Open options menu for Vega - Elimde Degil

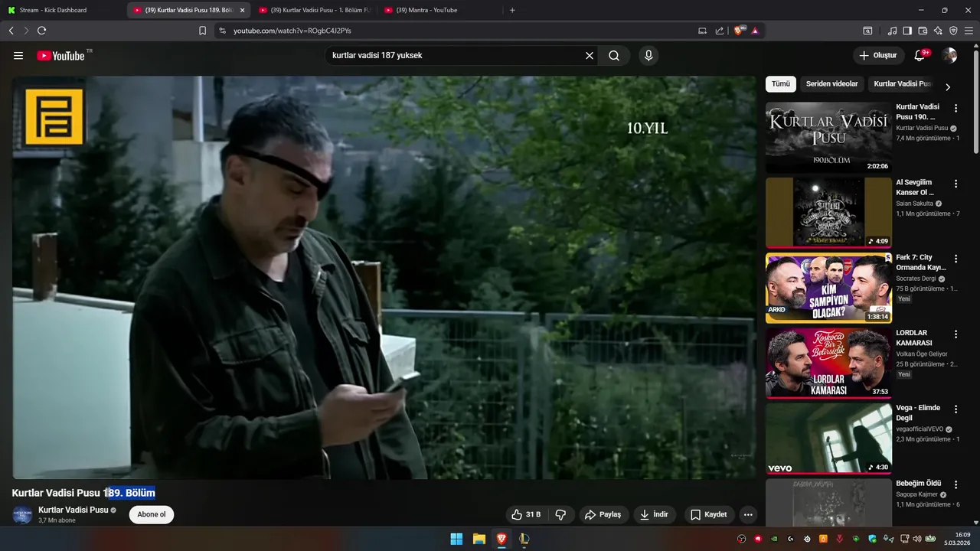pyautogui.click(x=955, y=409)
